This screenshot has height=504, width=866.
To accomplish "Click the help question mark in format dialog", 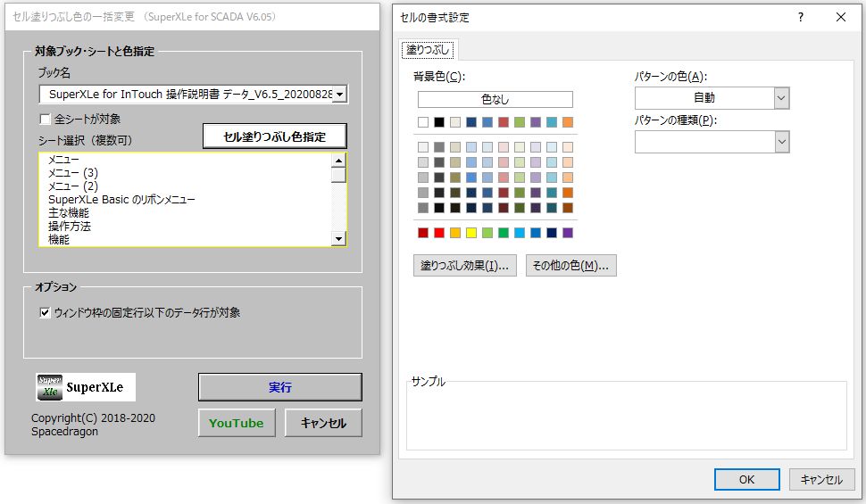I will (x=801, y=17).
